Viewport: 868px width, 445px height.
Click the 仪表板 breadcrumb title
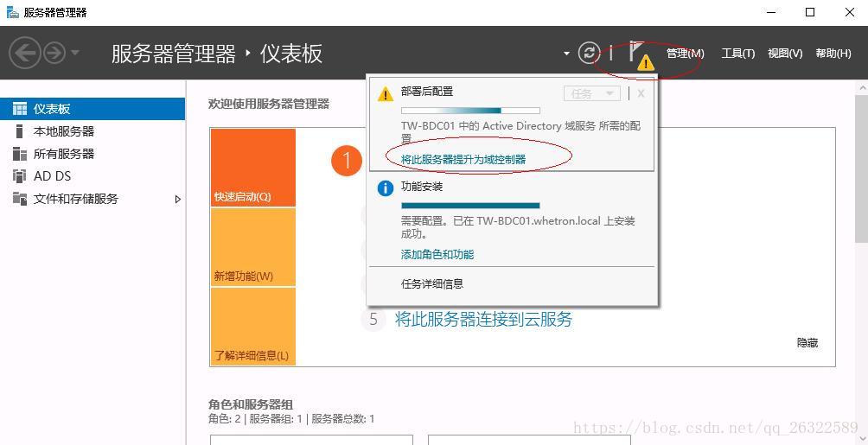point(291,54)
